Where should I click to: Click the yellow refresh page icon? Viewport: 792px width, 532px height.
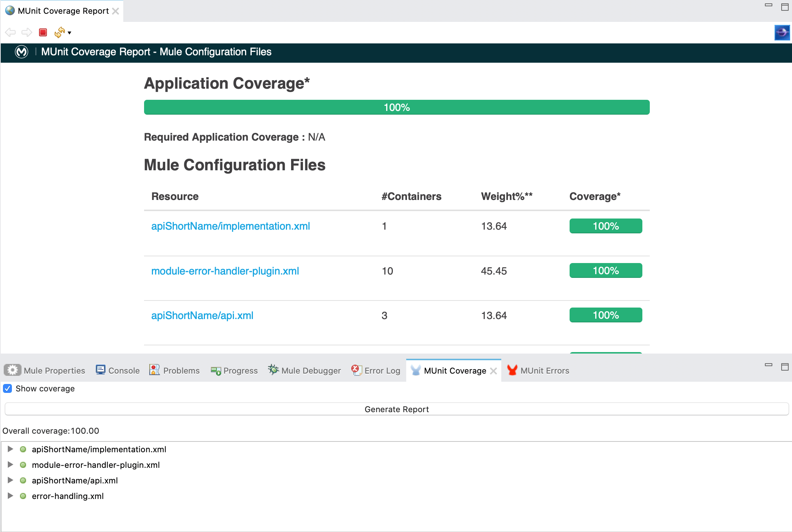[x=59, y=33]
